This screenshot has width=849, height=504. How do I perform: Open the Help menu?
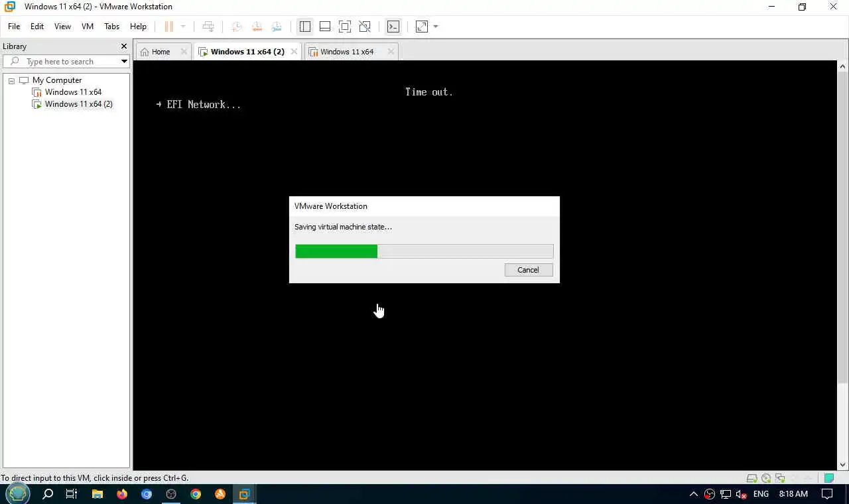138,27
